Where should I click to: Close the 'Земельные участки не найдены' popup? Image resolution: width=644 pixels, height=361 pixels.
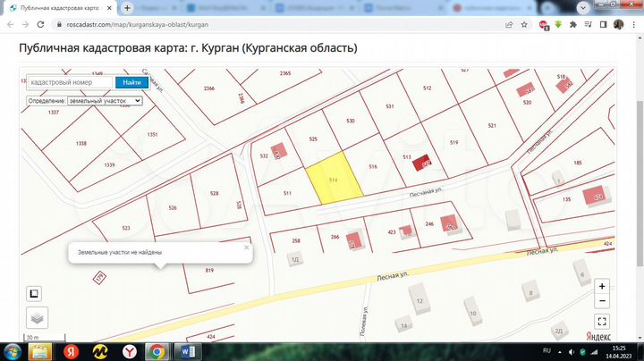[247, 248]
